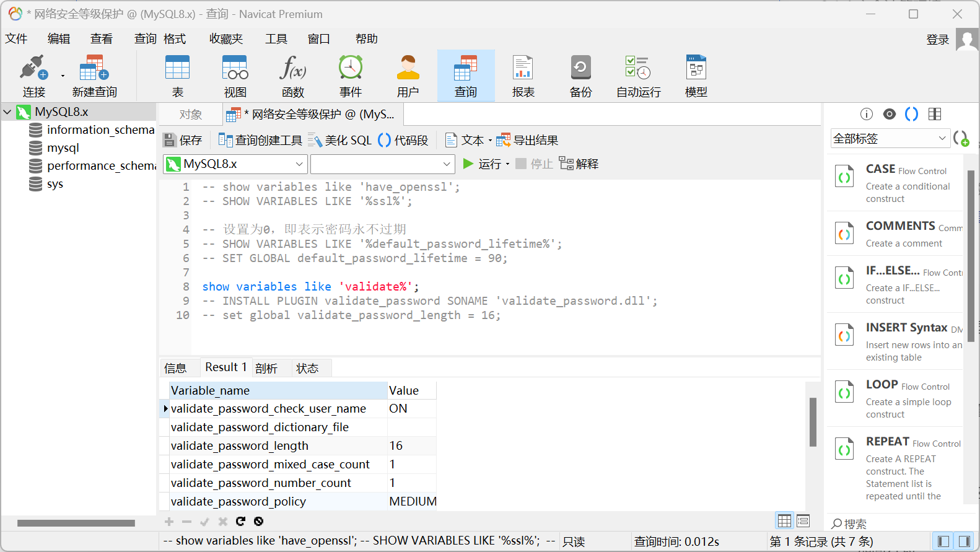Switch to the 剖析 (Profile) tab
This screenshot has height=552, width=980.
click(x=266, y=368)
